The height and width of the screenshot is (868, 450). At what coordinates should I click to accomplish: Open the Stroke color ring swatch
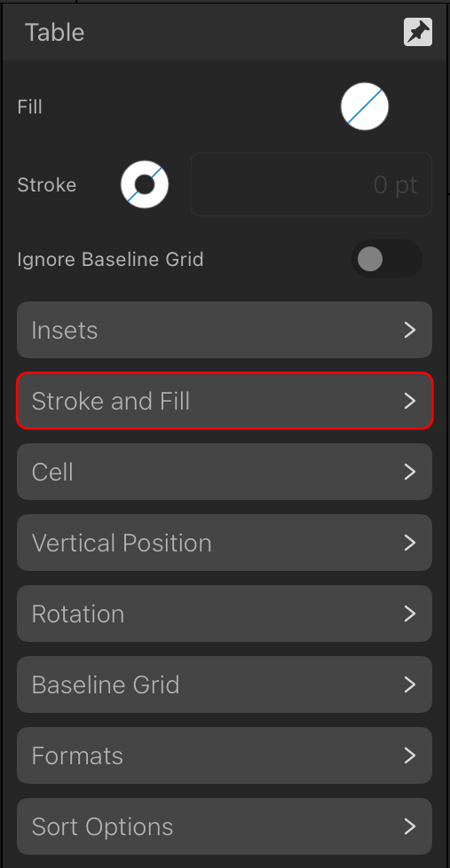(145, 184)
